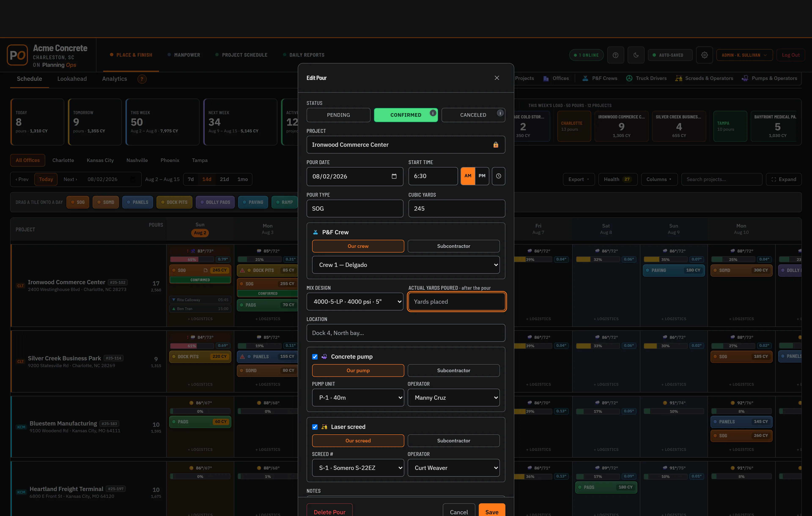This screenshot has height=516, width=812.
Task: Click the Today button
Action: click(46, 179)
